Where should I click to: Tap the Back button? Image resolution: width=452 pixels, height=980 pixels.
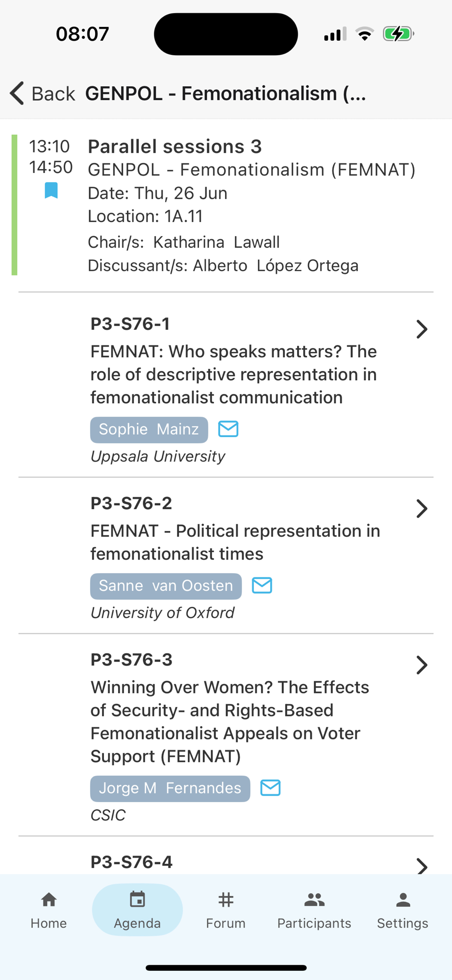43,93
